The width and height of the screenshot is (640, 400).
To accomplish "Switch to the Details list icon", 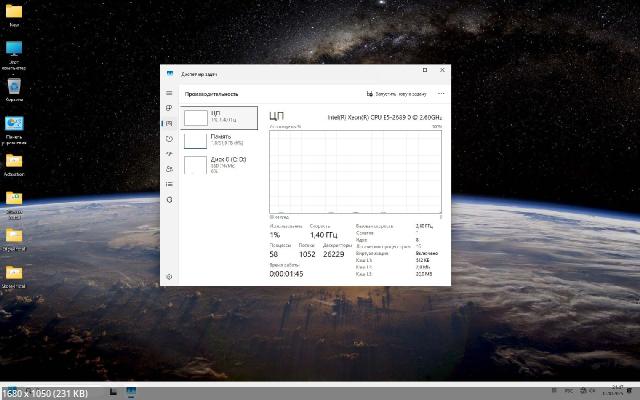I will 169,184.
